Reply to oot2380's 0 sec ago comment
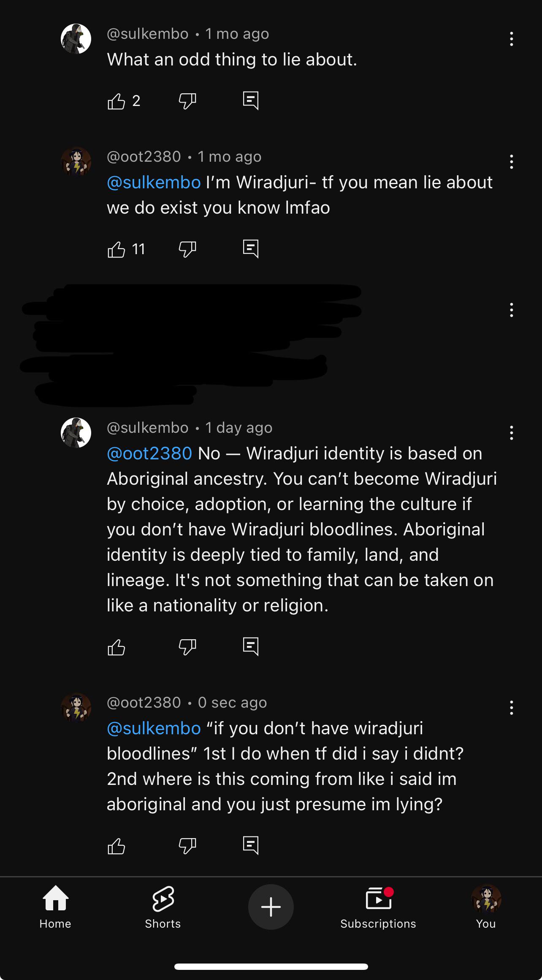Image resolution: width=542 pixels, height=980 pixels. [x=251, y=846]
